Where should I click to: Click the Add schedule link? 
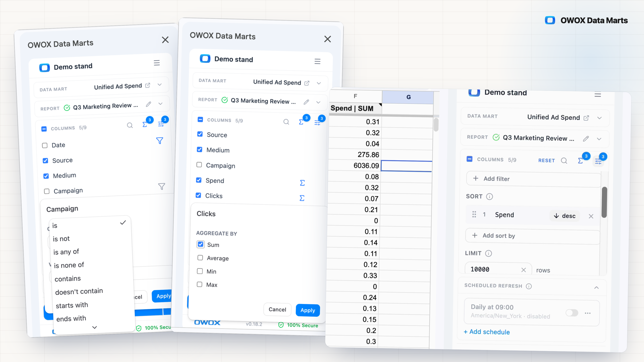[x=486, y=332]
